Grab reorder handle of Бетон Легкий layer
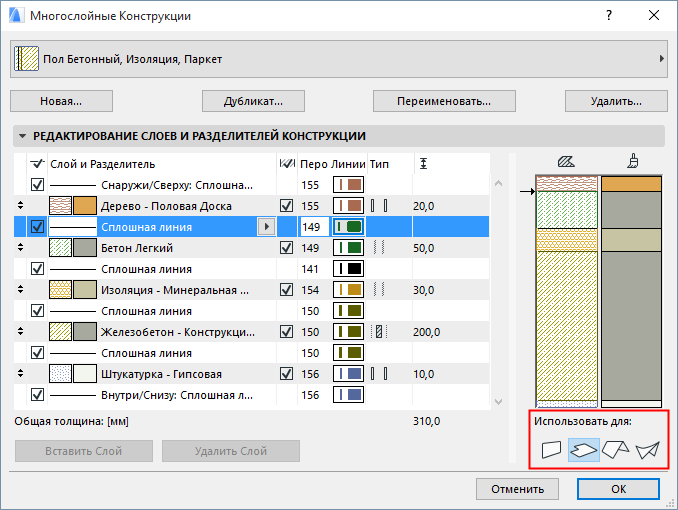 click(x=20, y=248)
